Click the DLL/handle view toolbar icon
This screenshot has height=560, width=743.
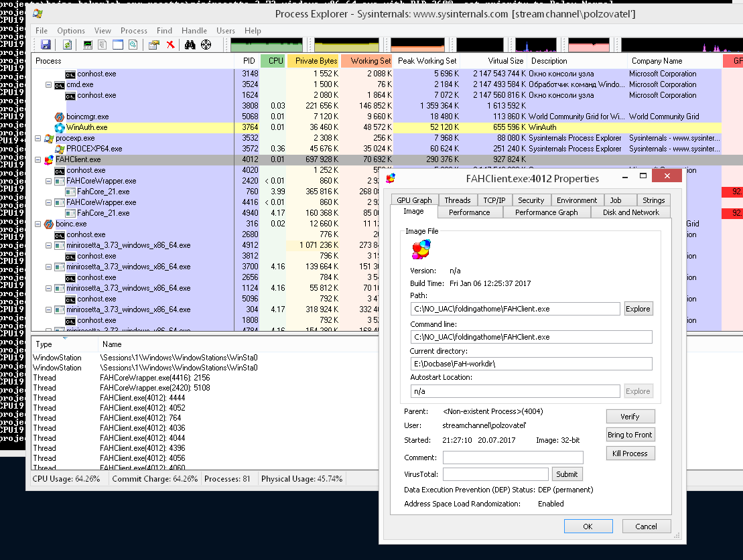point(133,44)
